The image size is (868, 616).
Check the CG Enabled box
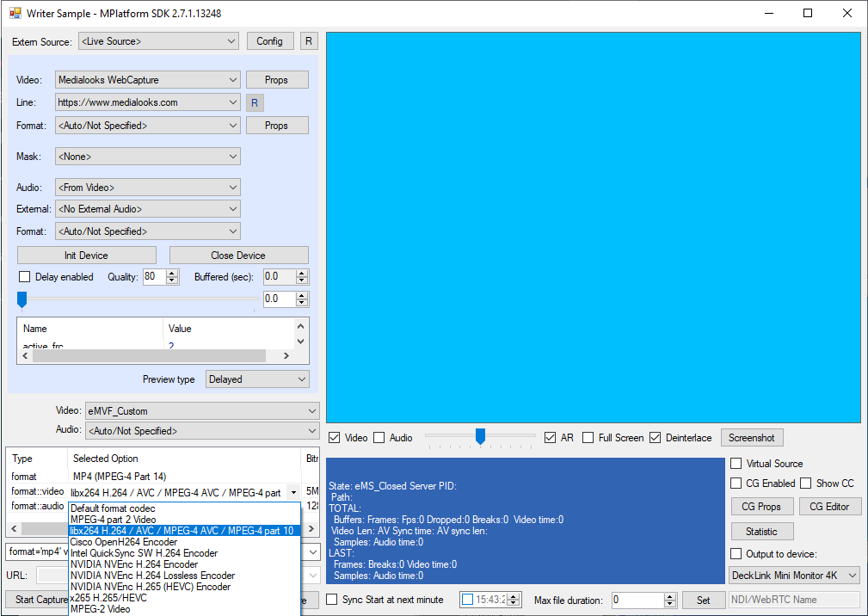[x=736, y=483]
